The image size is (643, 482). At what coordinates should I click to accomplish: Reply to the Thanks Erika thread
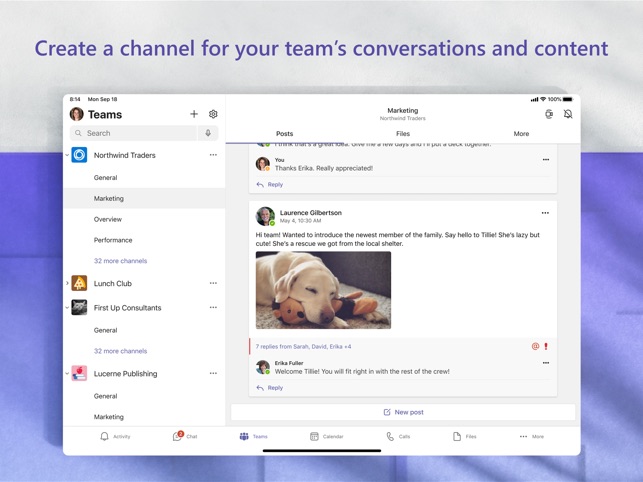(x=270, y=185)
